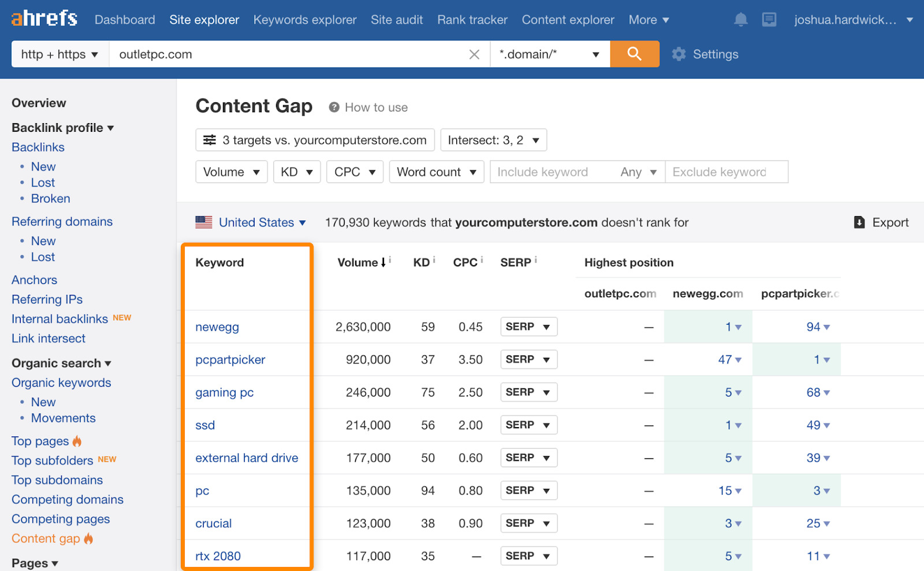Open the joshua.hardwick account menu
Screen dimensions: 924x571
click(x=853, y=20)
